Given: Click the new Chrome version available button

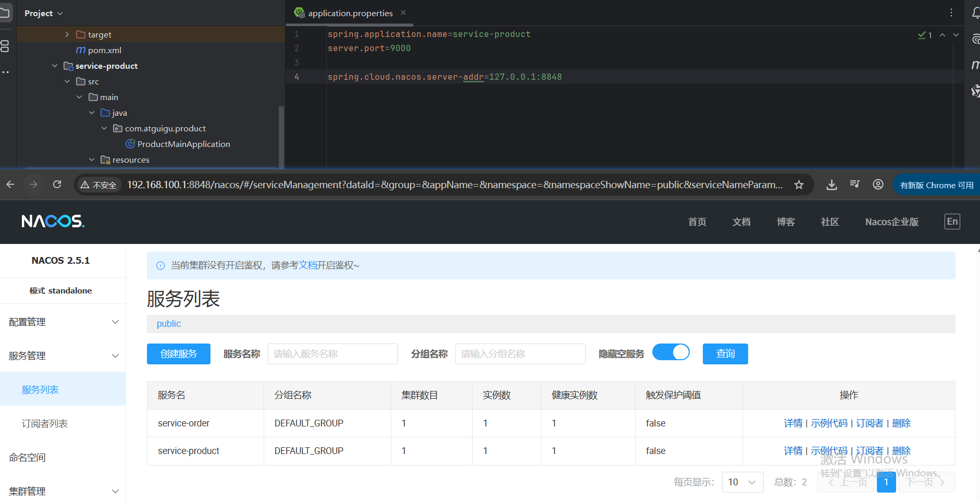Looking at the screenshot, I should [937, 185].
